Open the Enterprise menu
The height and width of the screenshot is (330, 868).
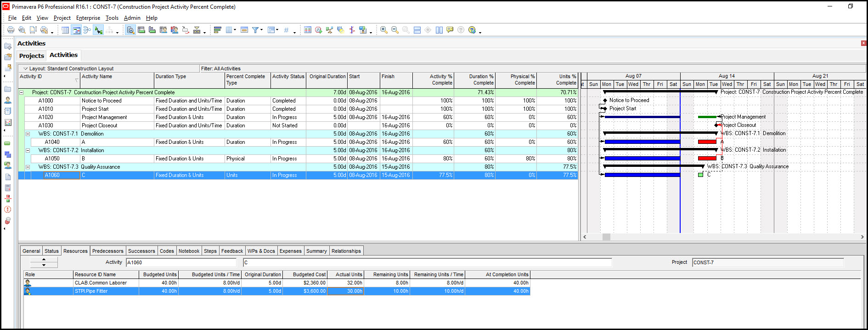(88, 18)
